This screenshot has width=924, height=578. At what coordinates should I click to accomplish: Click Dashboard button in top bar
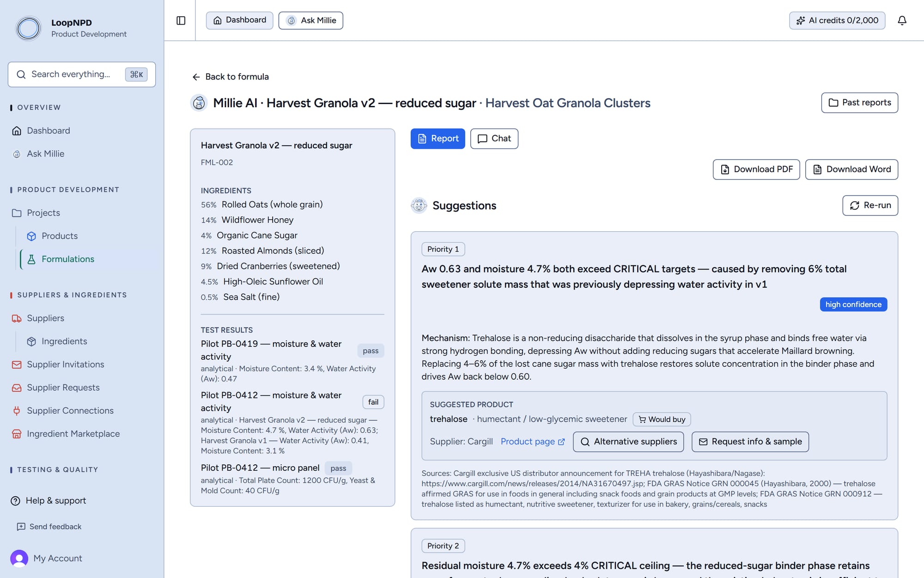(239, 20)
